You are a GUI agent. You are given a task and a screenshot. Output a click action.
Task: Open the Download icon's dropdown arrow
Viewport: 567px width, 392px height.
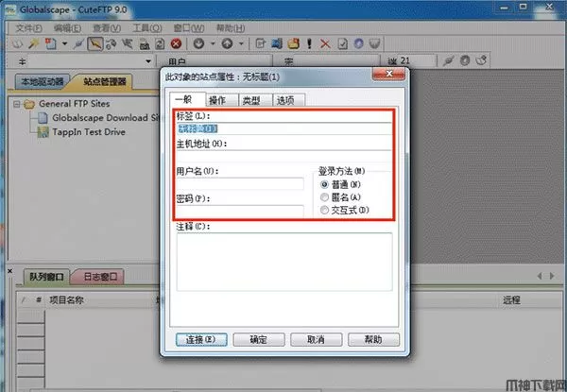[x=213, y=44]
